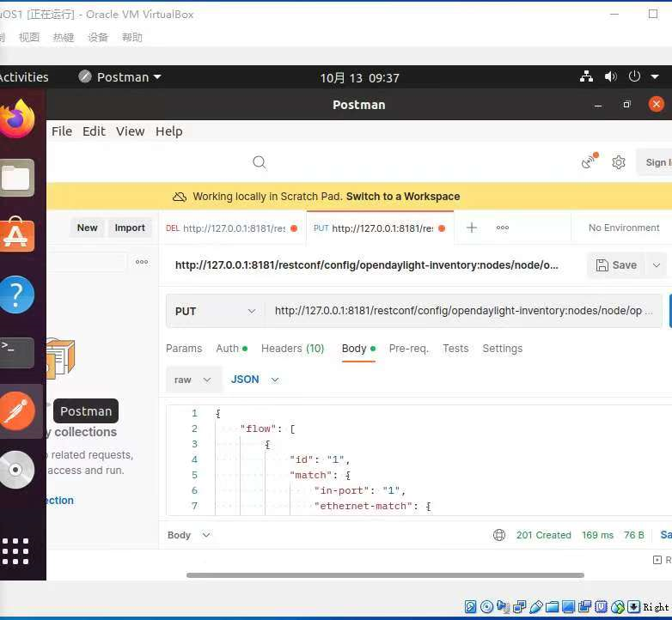Viewport: 672px width, 620px height.
Task: Click the VirtualBox optical disc status icon
Action: pos(486,606)
